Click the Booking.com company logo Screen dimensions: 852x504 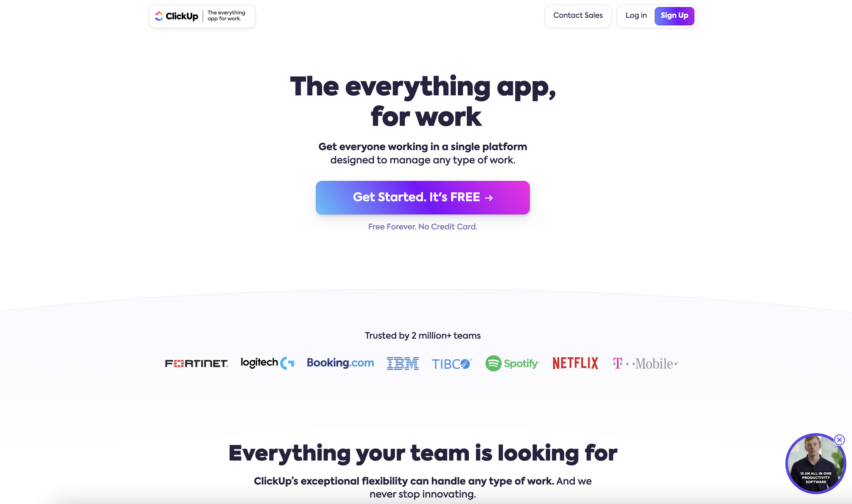coord(340,362)
